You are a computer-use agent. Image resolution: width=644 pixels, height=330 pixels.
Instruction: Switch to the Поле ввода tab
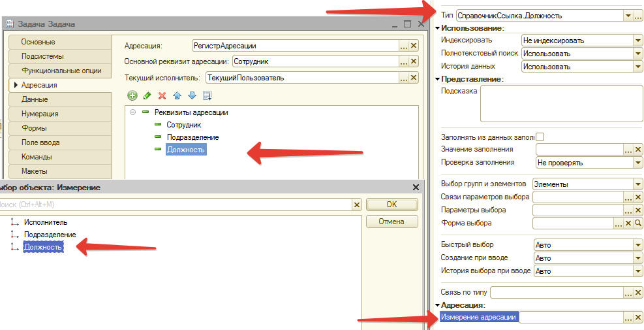coord(59,142)
